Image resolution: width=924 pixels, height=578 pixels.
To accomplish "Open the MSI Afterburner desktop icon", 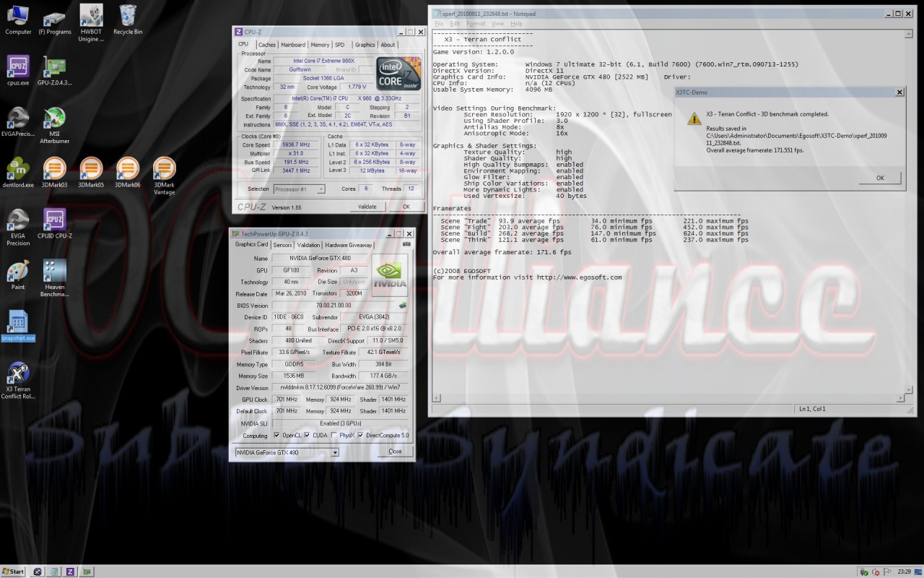I will pos(54,118).
